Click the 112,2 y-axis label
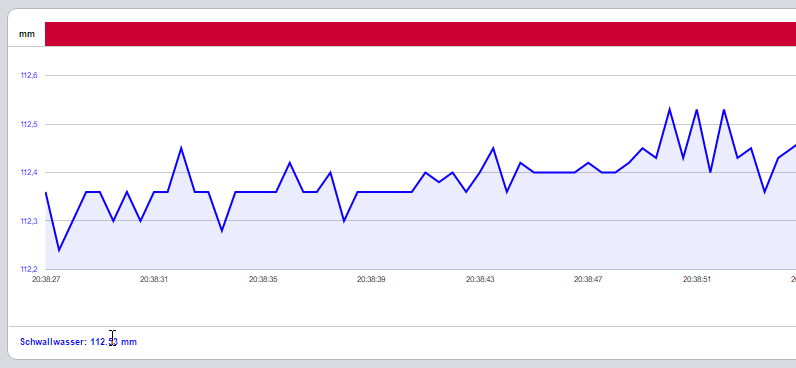Screen dimensions: 796x368 point(29,269)
